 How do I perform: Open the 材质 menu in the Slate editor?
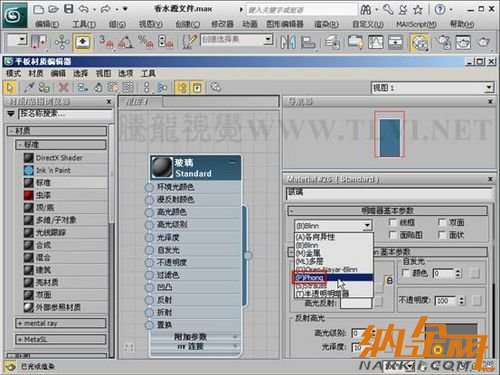(x=36, y=73)
